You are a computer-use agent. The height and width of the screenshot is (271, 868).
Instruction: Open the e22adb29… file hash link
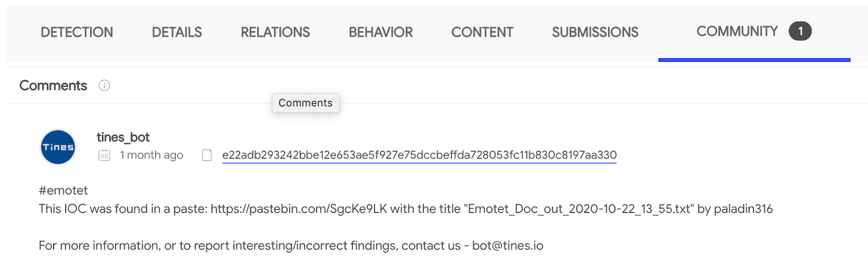419,155
